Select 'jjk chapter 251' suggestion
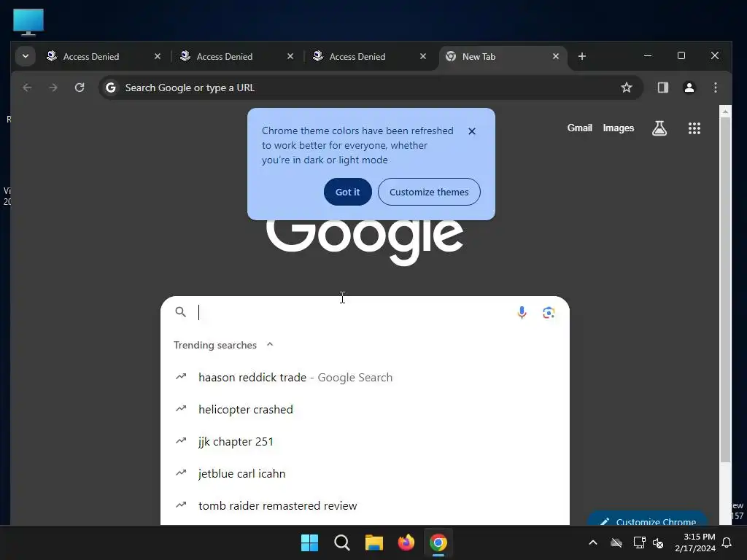This screenshot has height=560, width=747. 365,441
